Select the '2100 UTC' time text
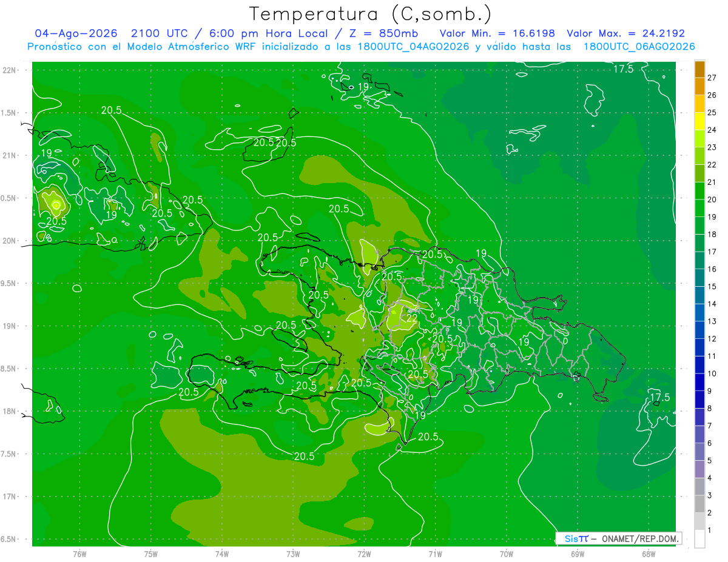This screenshot has width=728, height=562. pos(160,33)
